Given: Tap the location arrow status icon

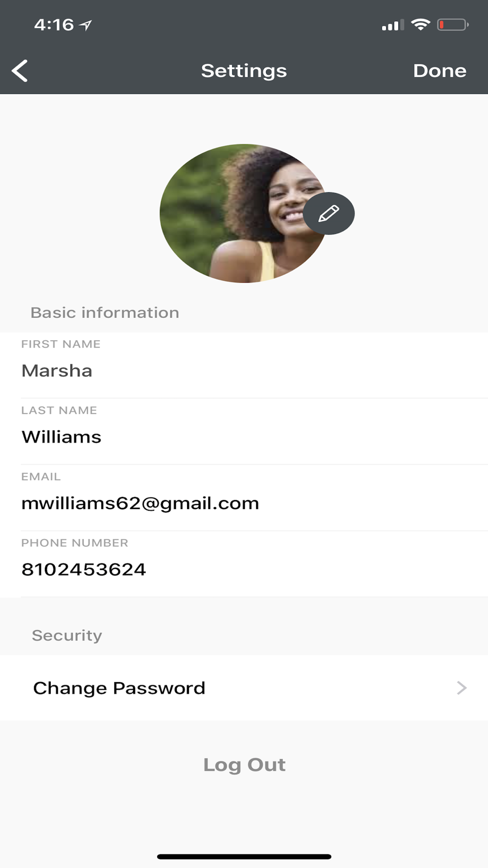Looking at the screenshot, I should pyautogui.click(x=86, y=25).
